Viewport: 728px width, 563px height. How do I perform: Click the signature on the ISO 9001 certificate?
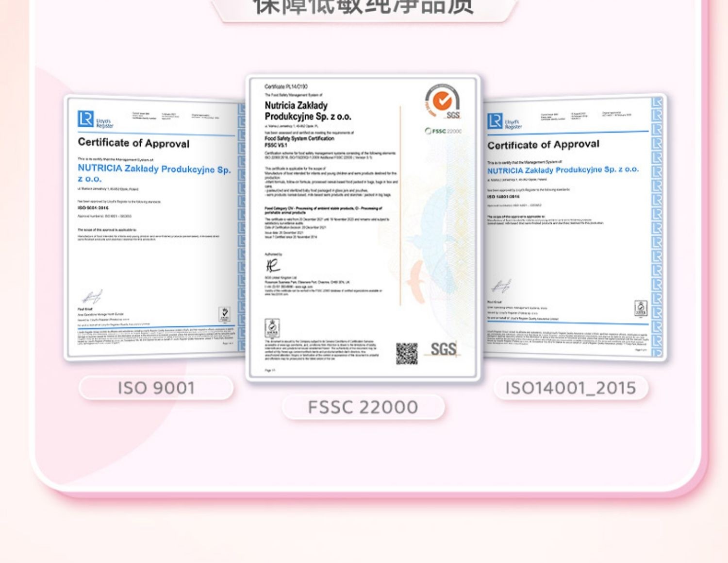tap(92, 297)
